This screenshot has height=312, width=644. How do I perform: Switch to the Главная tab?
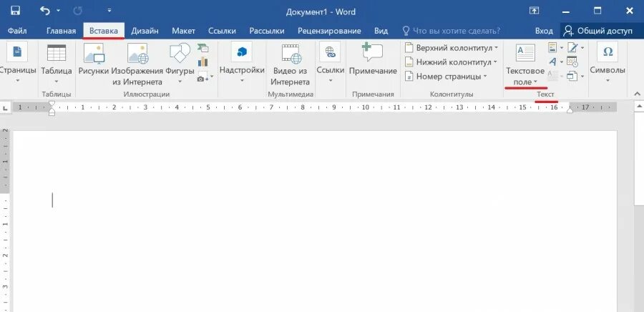(x=62, y=31)
